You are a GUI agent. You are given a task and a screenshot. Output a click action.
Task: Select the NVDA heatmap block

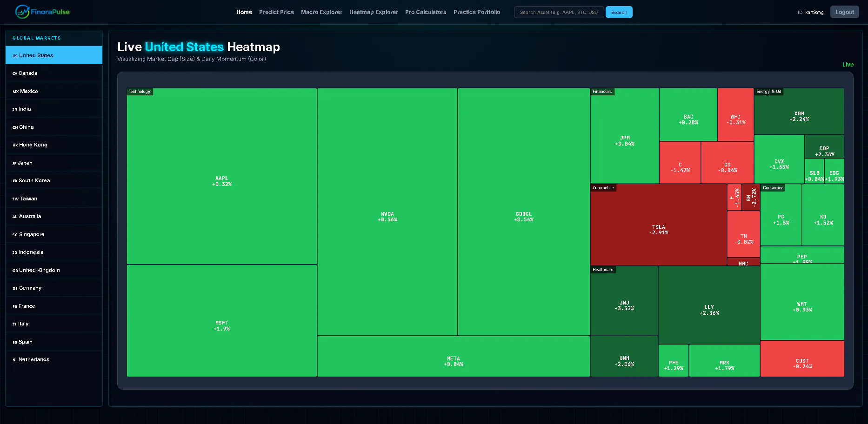[x=387, y=212]
